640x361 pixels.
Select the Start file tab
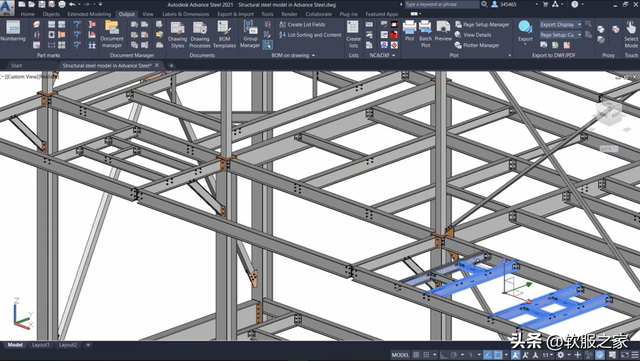pyautogui.click(x=17, y=65)
